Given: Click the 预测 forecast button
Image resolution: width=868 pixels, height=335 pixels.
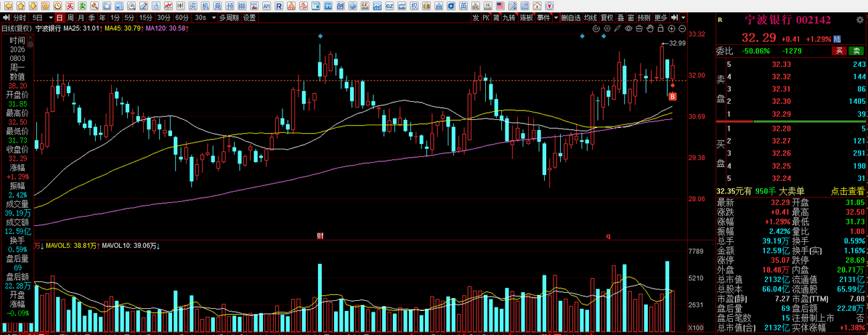Looking at the screenshot, I should click(644, 17).
